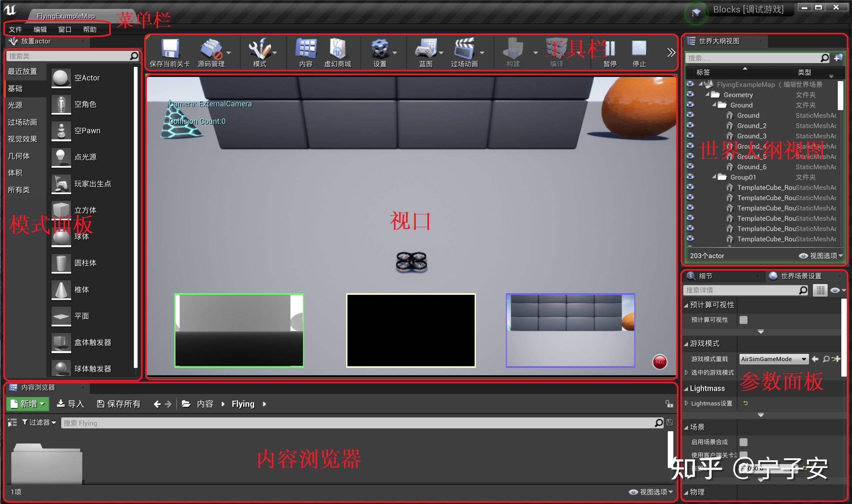Image resolution: width=852 pixels, height=504 pixels.
Task: Expand the Lightmass设置 section
Action: point(687,403)
